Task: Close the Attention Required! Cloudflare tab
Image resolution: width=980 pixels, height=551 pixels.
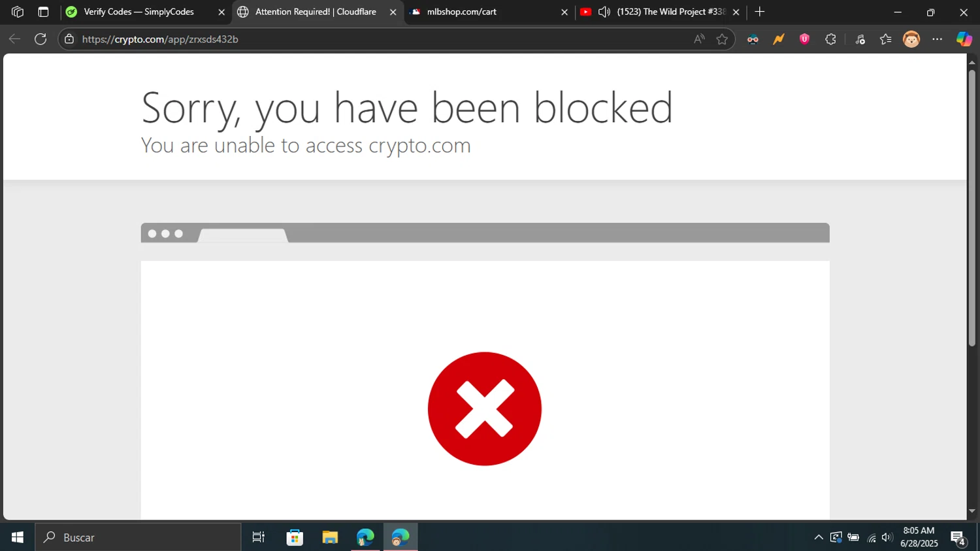Action: pyautogui.click(x=393, y=12)
